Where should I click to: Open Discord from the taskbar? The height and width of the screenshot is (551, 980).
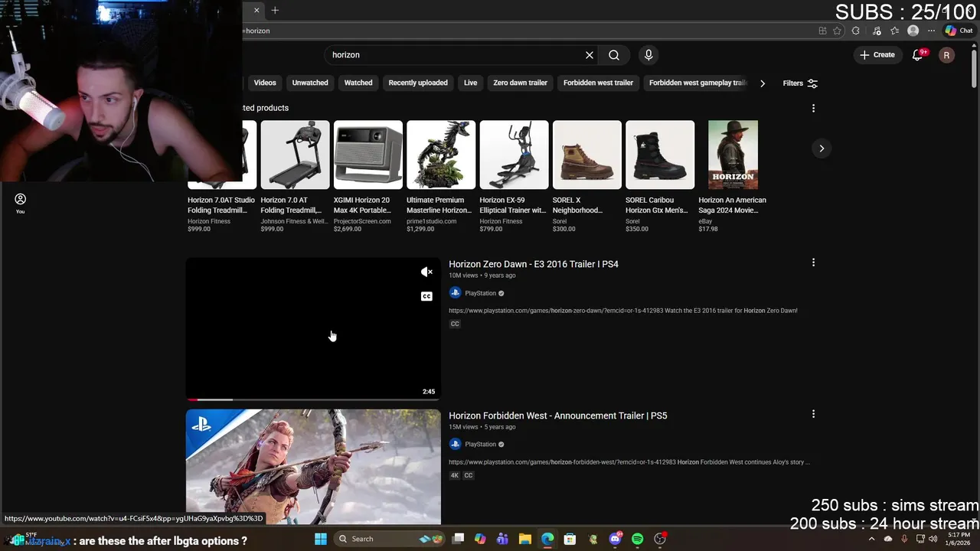615,539
